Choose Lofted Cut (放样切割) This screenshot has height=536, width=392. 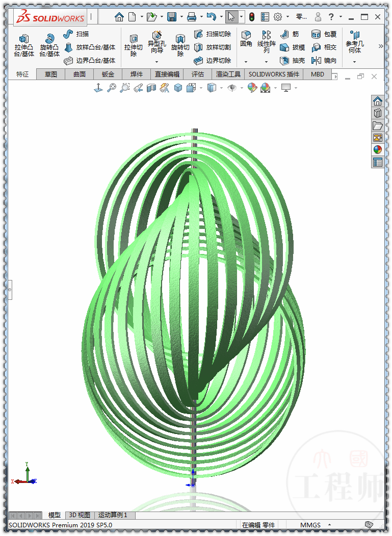213,47
